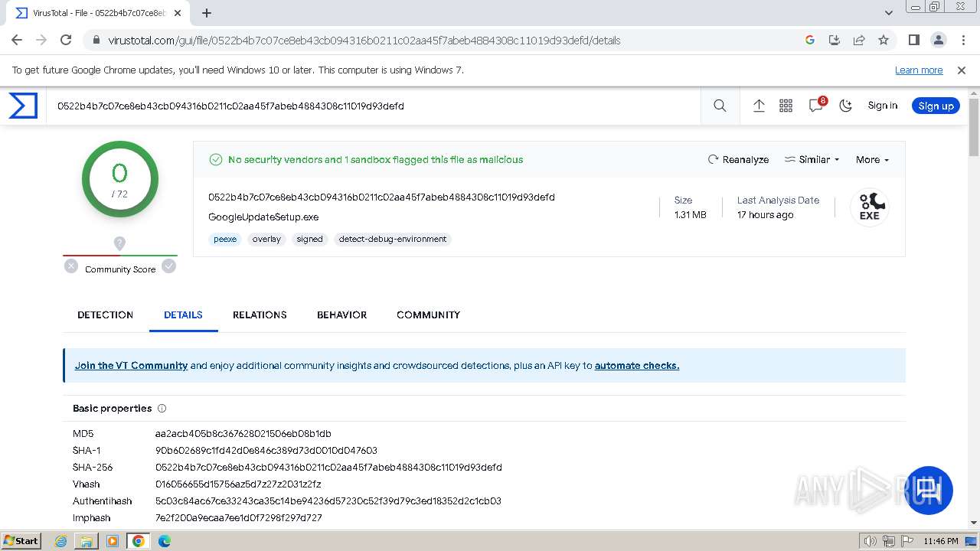Open the Learn more link
Image resolution: width=980 pixels, height=551 pixels.
tap(919, 70)
